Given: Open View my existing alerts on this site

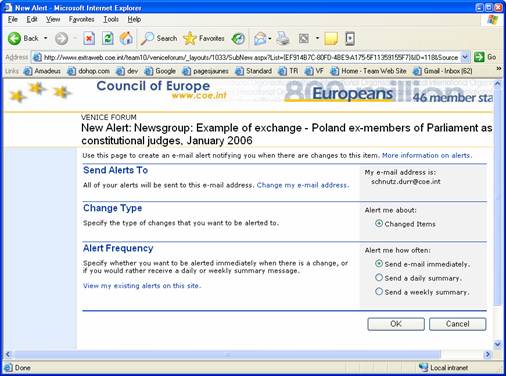Looking at the screenshot, I should (142, 286).
